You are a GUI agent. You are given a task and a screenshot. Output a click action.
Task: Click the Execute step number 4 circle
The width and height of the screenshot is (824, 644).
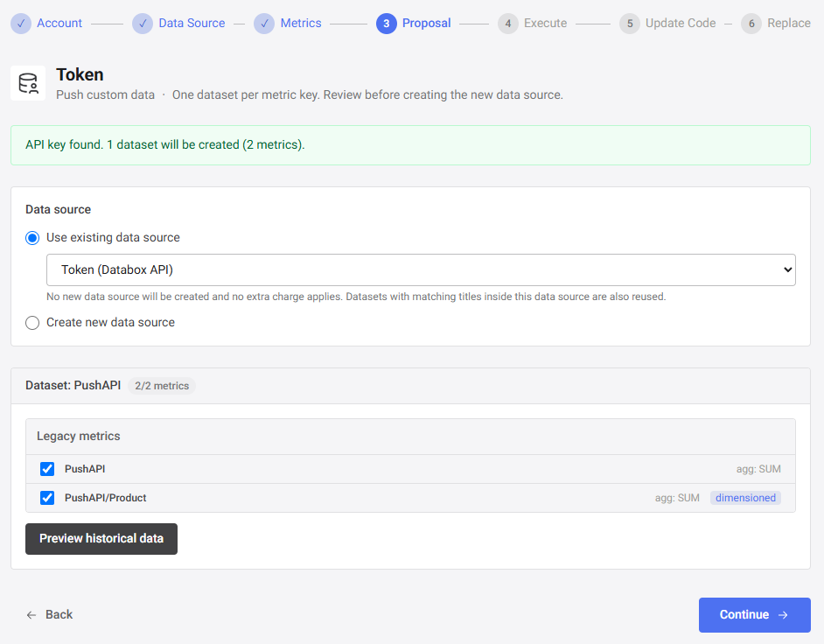click(x=508, y=24)
